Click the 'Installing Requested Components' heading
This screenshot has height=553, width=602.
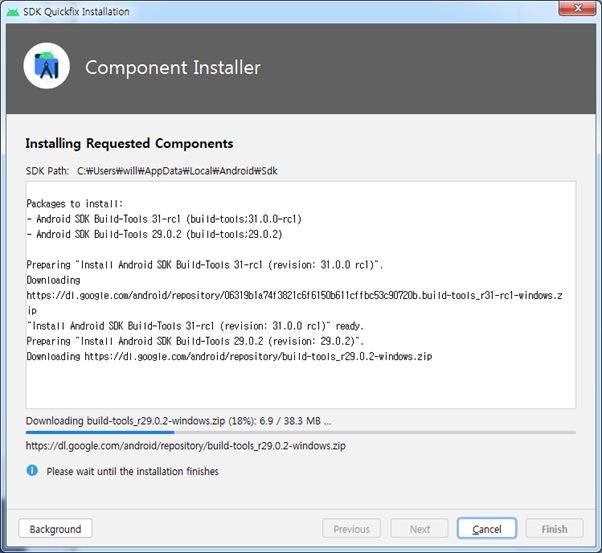click(129, 143)
